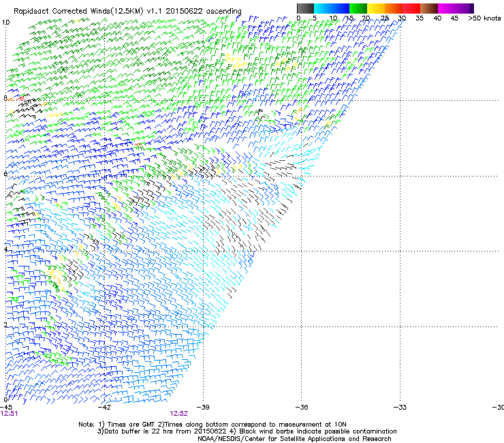
Task: Click the gray 0-5 knots legend swatch
Action: coord(305,8)
